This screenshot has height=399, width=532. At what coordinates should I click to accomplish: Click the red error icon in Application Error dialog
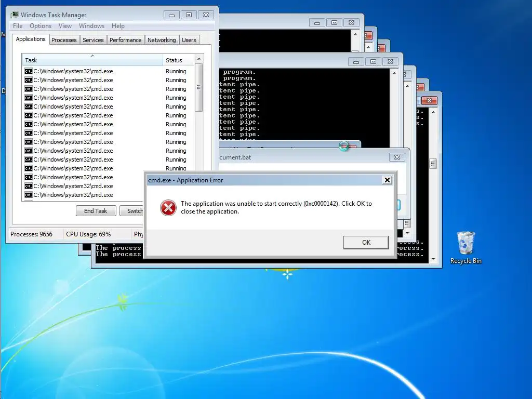pos(168,208)
